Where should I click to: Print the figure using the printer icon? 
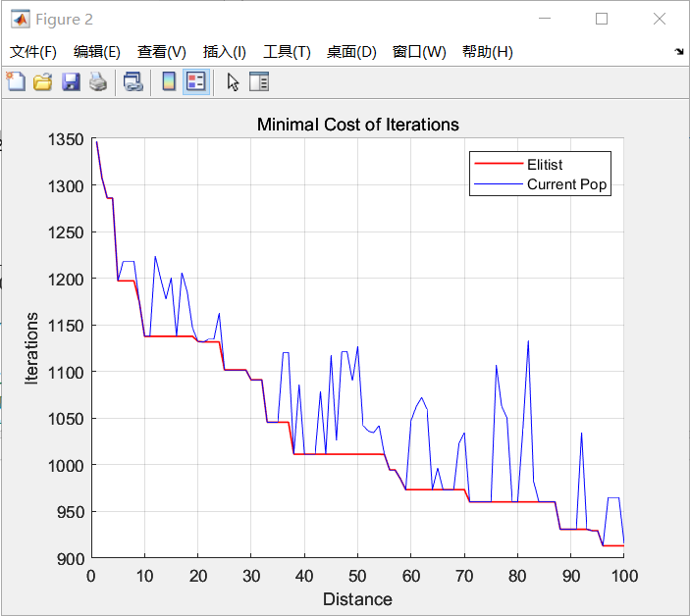click(x=98, y=81)
